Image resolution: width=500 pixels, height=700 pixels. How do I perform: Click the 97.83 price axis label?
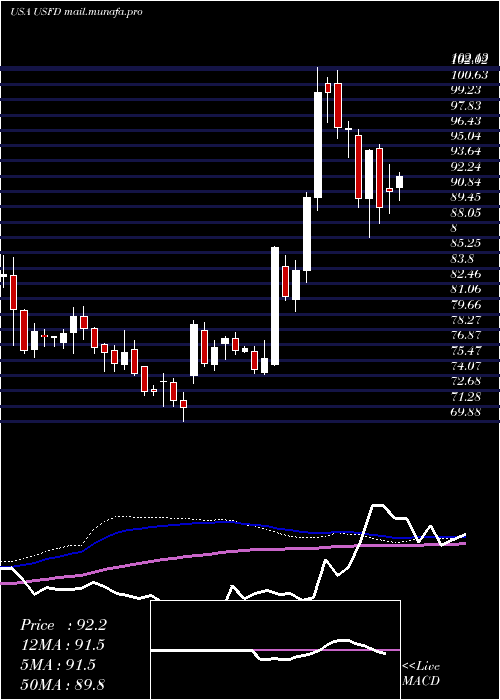point(466,105)
